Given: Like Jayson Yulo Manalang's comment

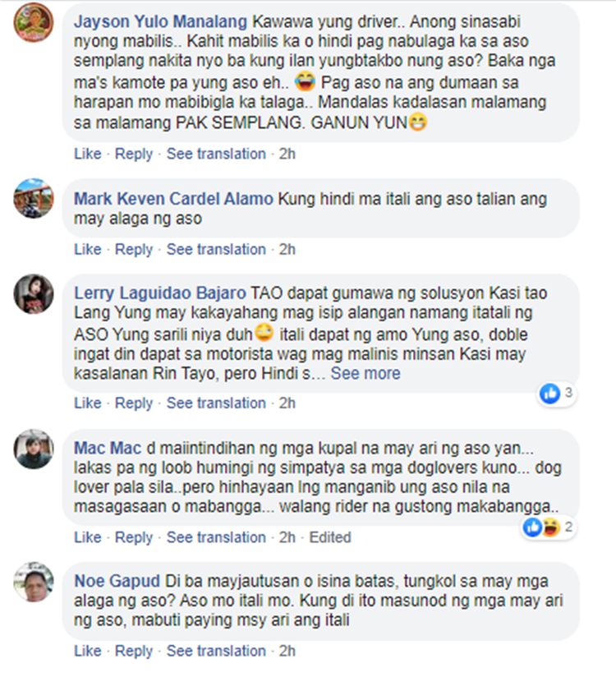Looking at the screenshot, I should click(x=88, y=154).
